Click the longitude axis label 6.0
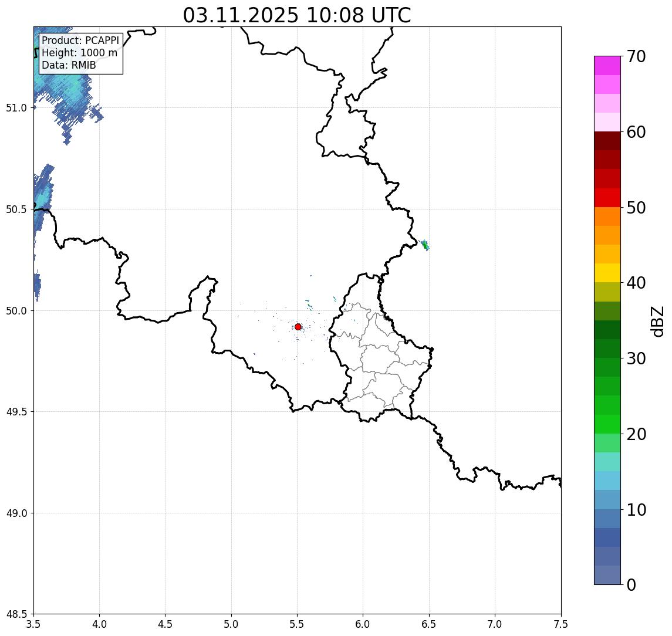Screen dimensions: 672x636 click(363, 624)
